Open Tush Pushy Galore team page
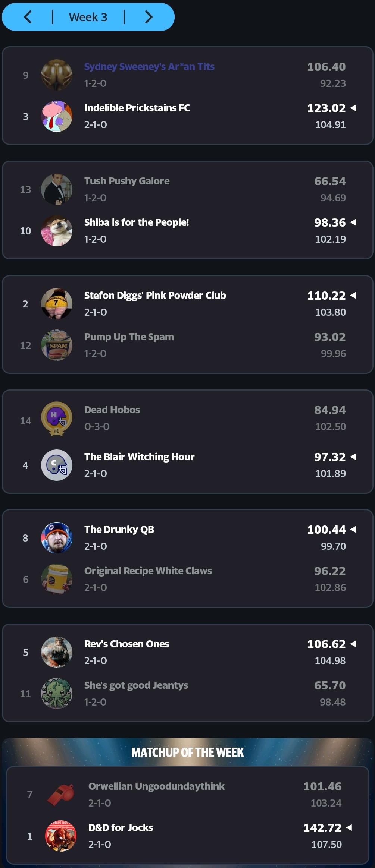 point(127,181)
